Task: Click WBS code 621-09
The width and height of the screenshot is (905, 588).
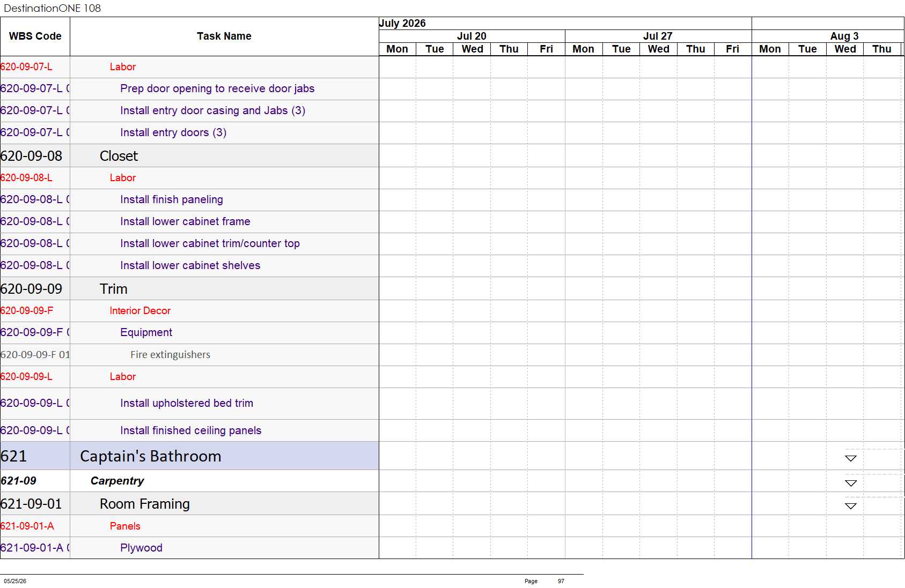Action: click(18, 481)
